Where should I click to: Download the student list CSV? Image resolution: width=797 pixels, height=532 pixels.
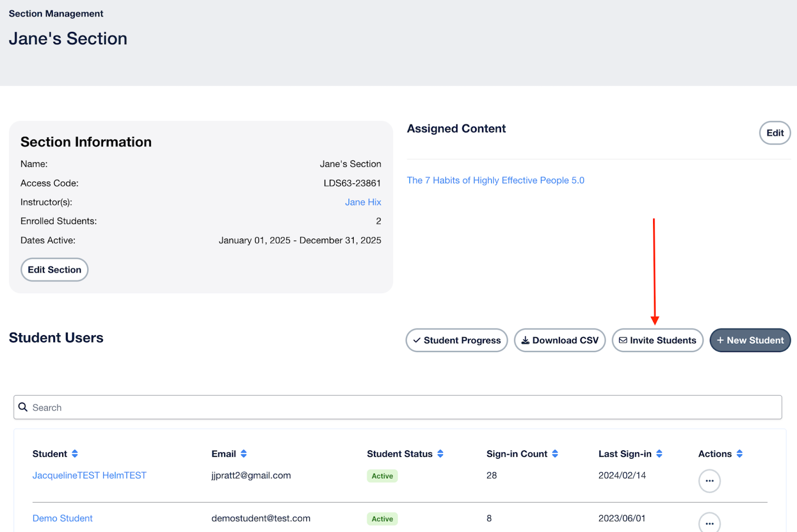[x=559, y=340]
